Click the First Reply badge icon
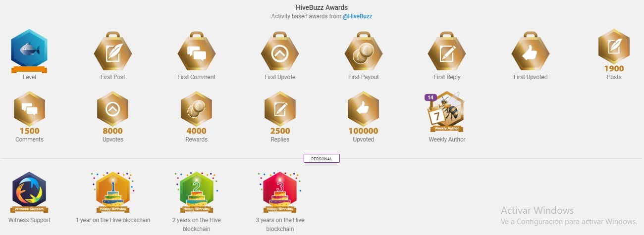This screenshot has width=644, height=235. tap(447, 51)
